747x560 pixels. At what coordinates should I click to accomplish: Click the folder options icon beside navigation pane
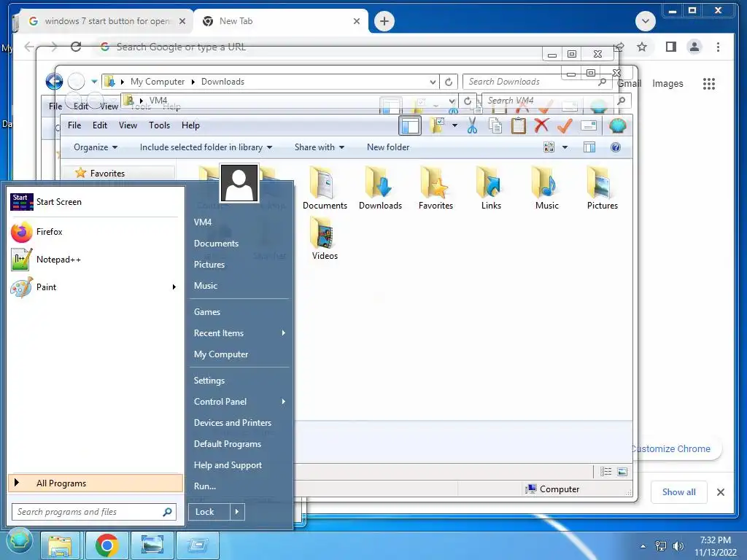tap(437, 125)
